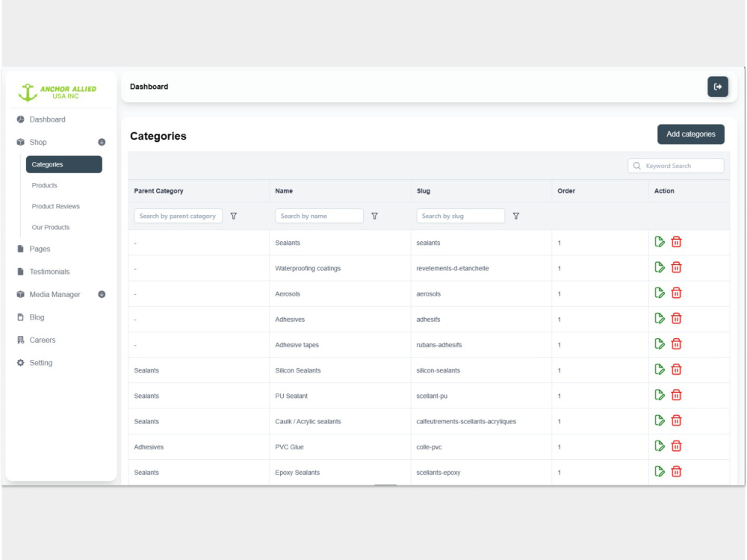Expand the Media Manager menu arrow
Image resolution: width=747 pixels, height=560 pixels.
102,294
